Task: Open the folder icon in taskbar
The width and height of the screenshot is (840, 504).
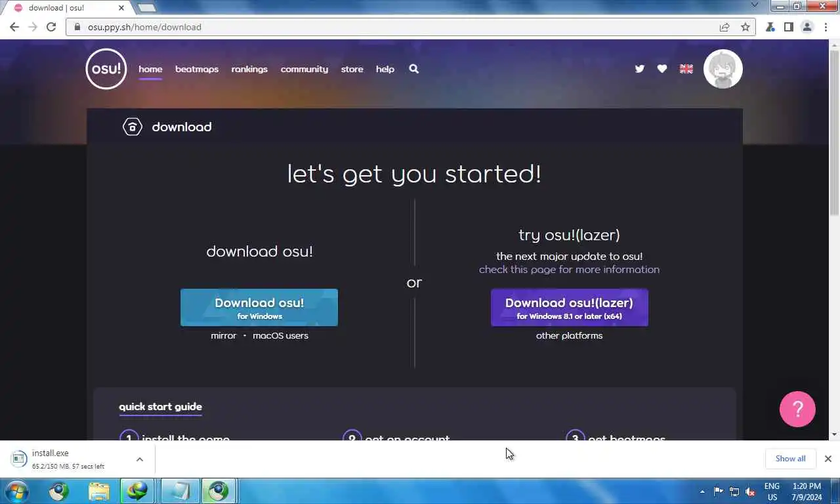Action: point(99,491)
